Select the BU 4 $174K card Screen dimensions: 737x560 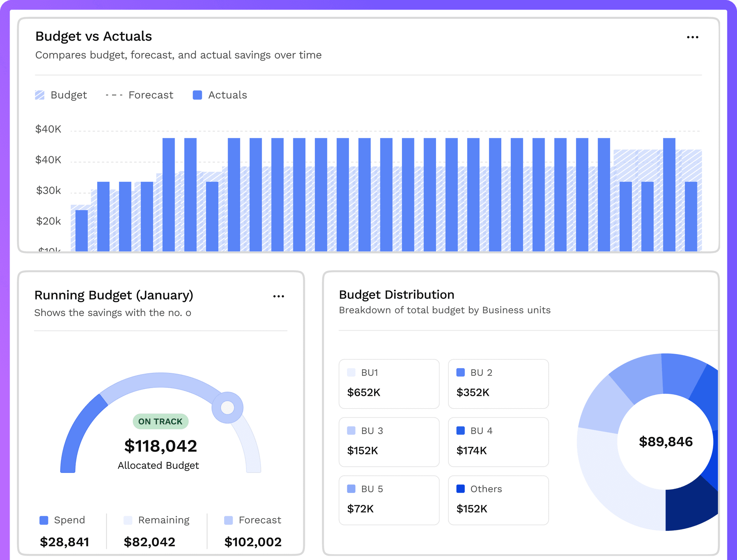click(498, 442)
